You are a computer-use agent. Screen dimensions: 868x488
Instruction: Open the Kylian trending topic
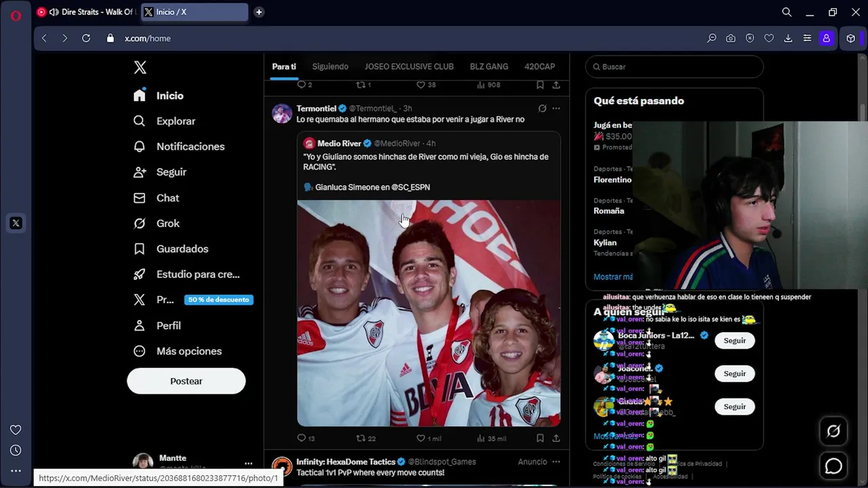(605, 243)
